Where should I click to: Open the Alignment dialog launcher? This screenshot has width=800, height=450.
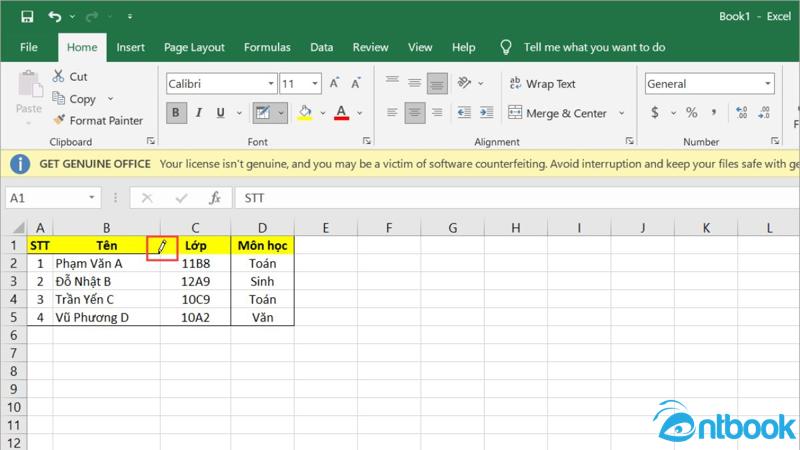point(630,141)
